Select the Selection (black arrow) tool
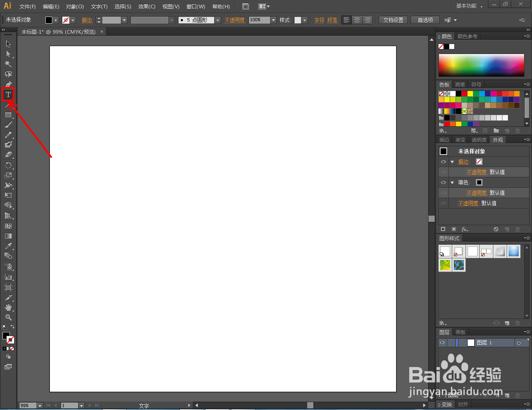532x410 pixels. click(8, 44)
